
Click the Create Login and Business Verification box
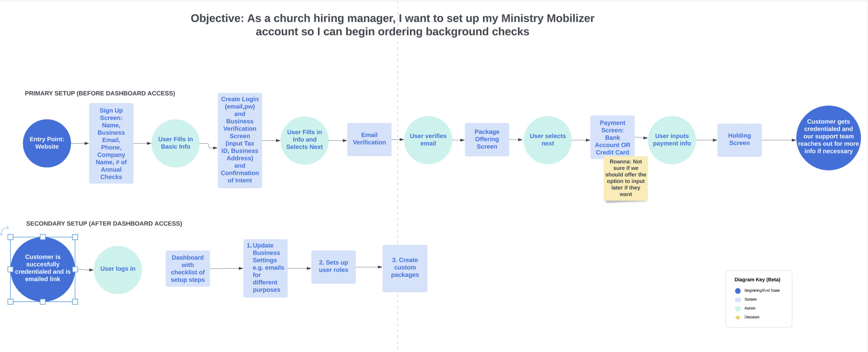tap(240, 140)
